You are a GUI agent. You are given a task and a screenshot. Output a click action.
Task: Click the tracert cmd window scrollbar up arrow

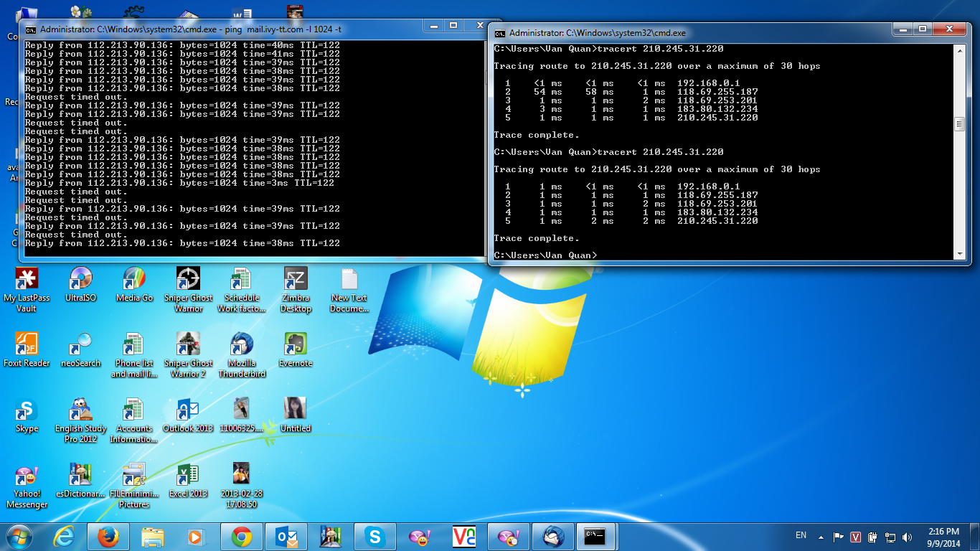pos(960,50)
